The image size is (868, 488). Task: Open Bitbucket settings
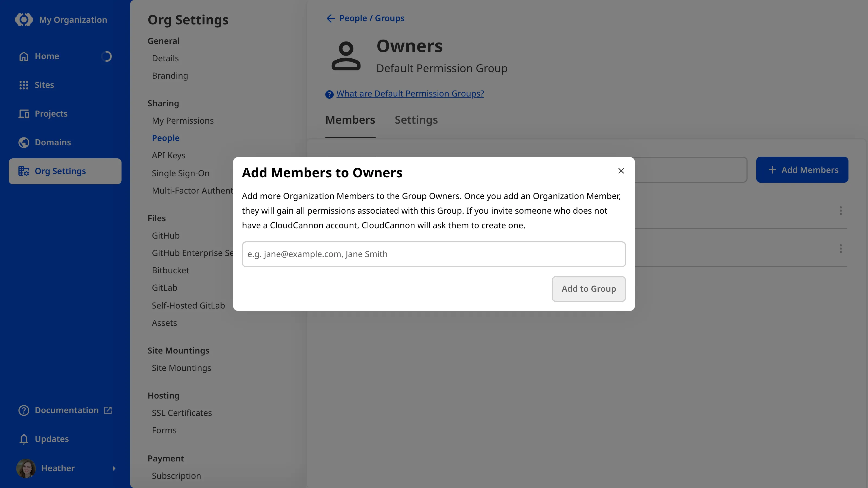pos(170,271)
